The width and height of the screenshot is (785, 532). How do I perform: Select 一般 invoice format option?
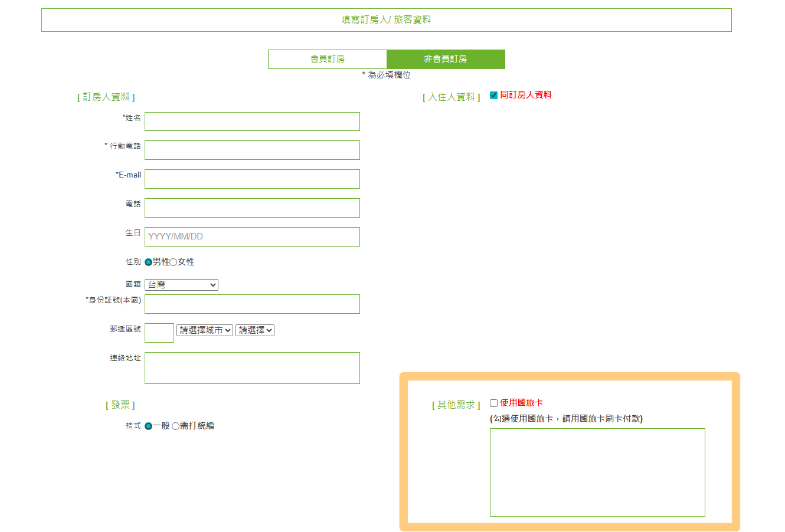click(149, 426)
